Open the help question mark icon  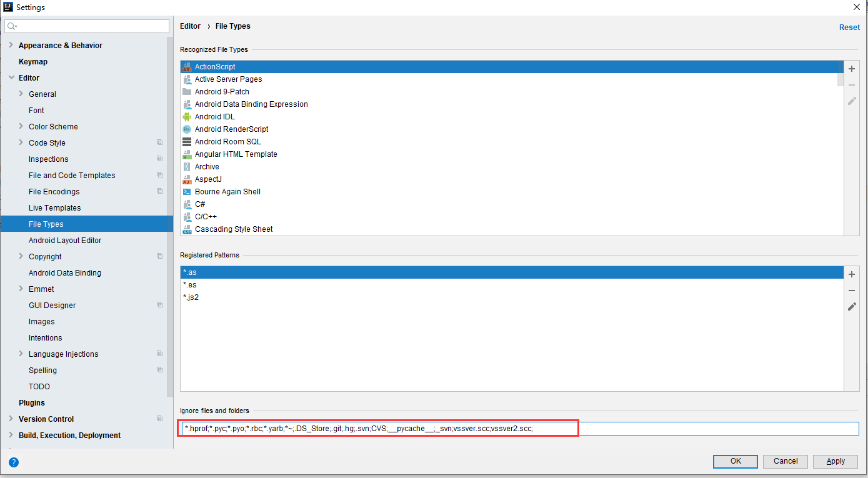coord(14,462)
